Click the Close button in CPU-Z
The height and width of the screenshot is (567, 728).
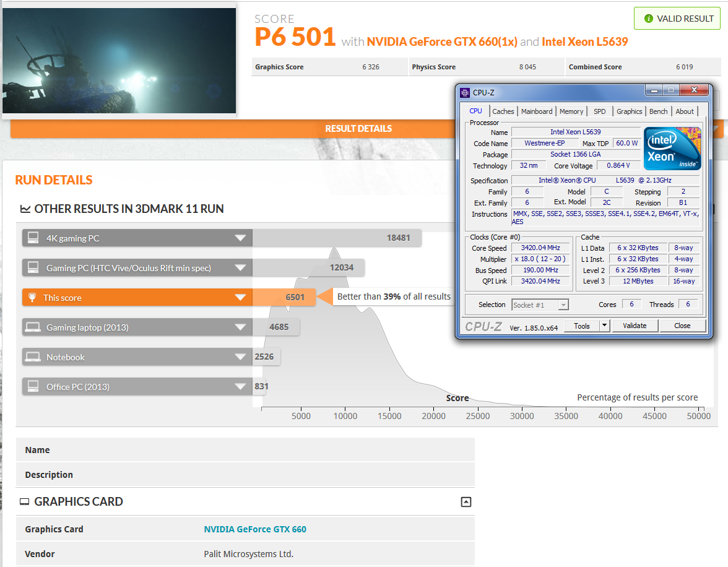tap(682, 326)
